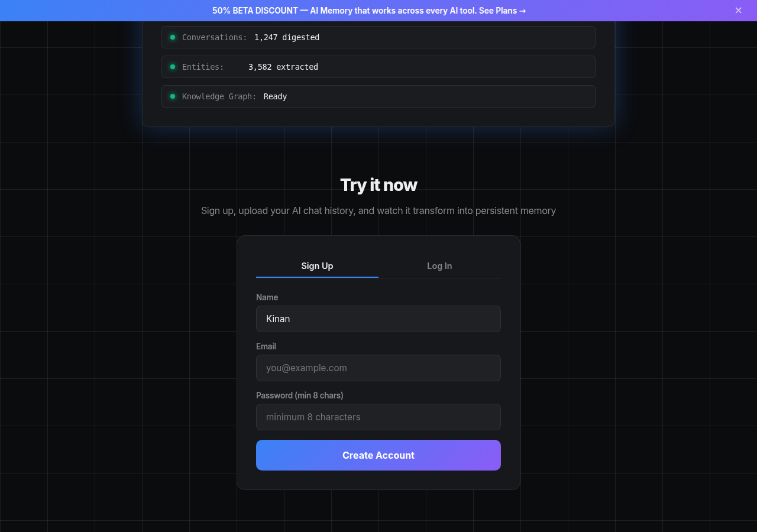
Task: Click the Knowledge Graph "Ready" status
Action: [x=275, y=96]
